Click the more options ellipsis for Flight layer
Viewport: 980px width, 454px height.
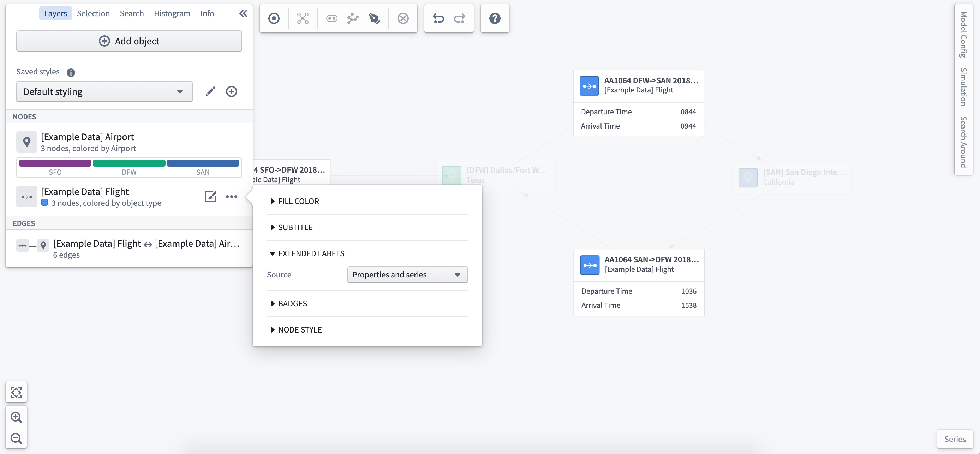point(231,196)
